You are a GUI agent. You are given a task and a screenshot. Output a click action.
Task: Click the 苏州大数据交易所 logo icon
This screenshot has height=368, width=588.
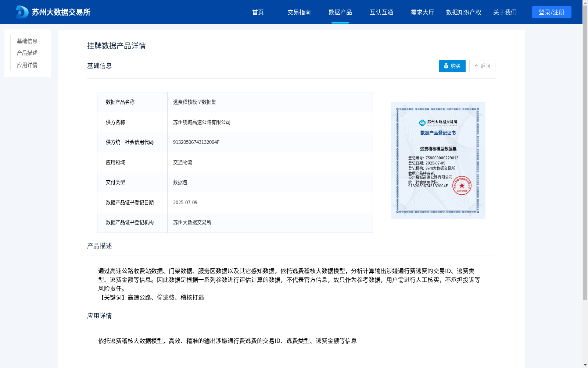click(x=22, y=12)
